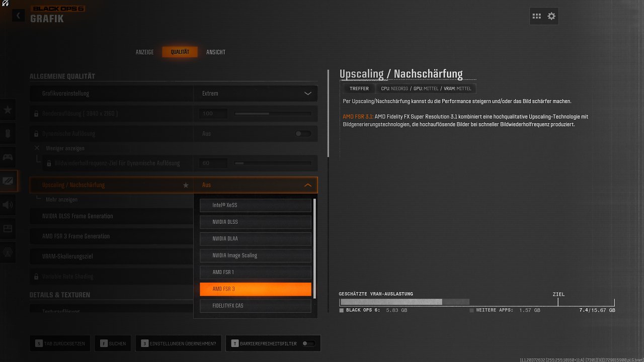
Task: Switch to the Qualität tab
Action: [x=180, y=52]
